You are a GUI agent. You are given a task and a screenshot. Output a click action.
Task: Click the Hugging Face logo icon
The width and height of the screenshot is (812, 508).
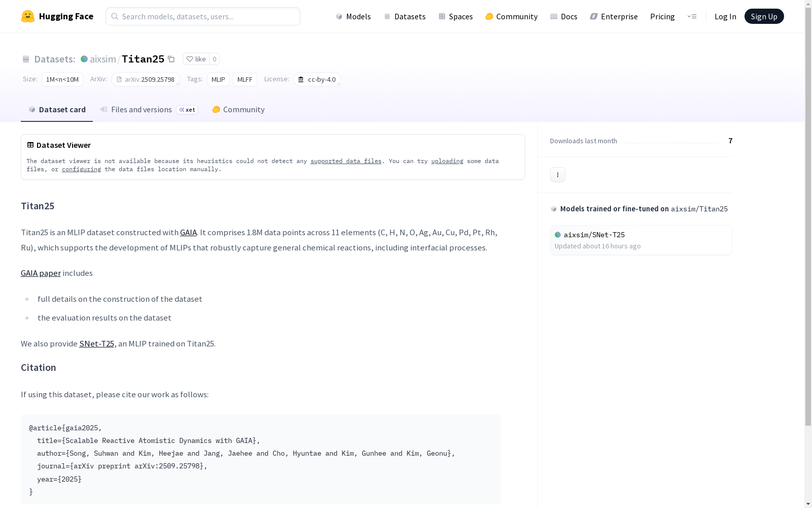click(x=28, y=16)
